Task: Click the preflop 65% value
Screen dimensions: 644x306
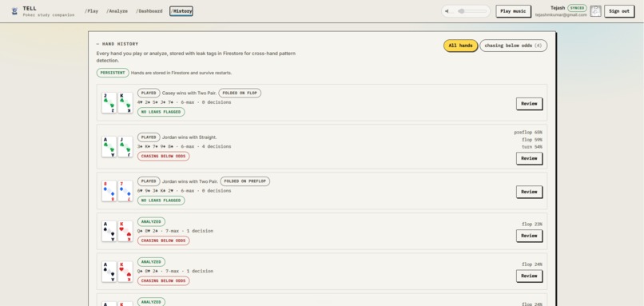Action: 528,133
